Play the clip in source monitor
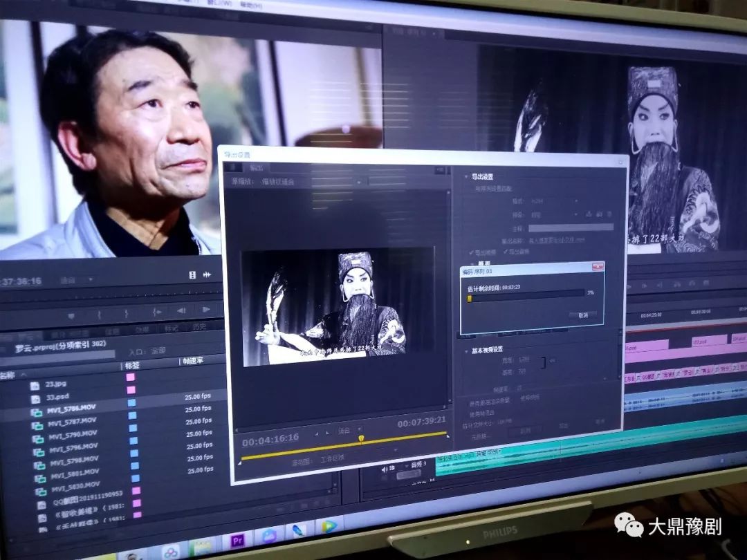Viewport: 747px width, 560px height. pos(206,310)
